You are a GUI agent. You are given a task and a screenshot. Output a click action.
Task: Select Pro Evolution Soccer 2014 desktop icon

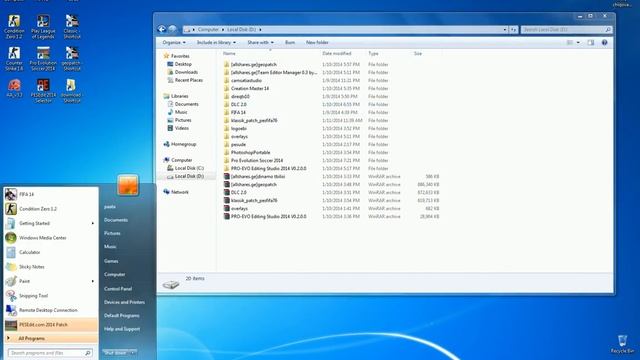pyautogui.click(x=43, y=59)
